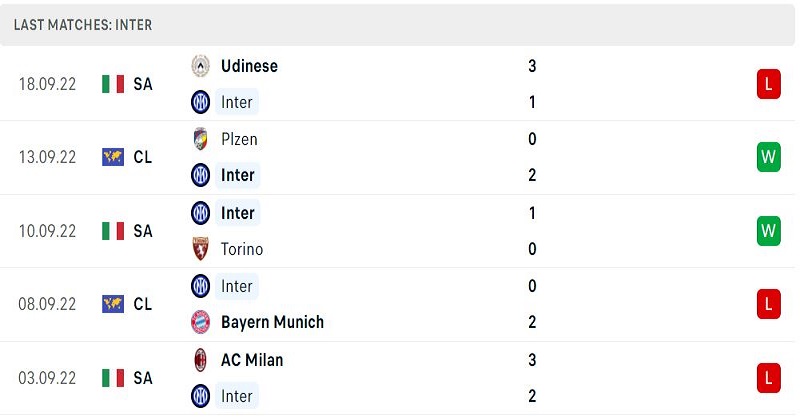Open the AC Milan team link
Image resolution: width=800 pixels, height=419 pixels.
point(252,360)
